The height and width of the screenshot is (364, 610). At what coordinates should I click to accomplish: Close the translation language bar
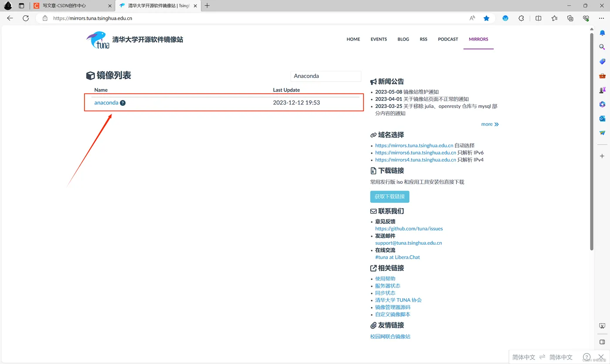[601, 357]
